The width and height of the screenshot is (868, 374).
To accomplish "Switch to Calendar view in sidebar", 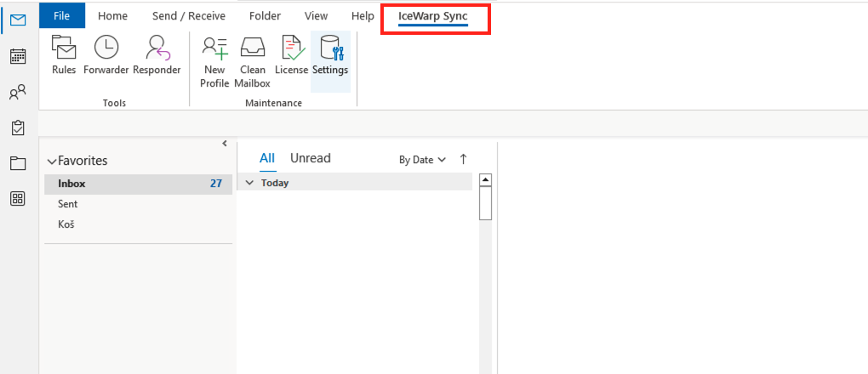I will [x=18, y=56].
